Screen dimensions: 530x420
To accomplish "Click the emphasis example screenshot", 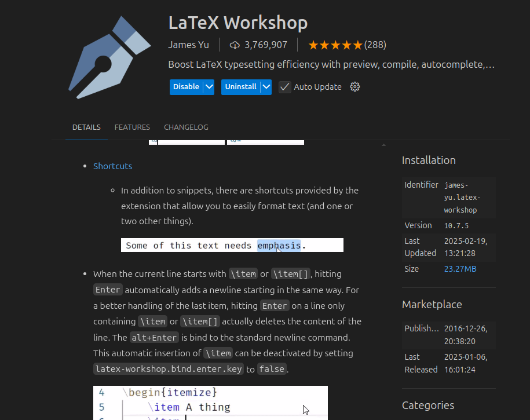I will [232, 244].
